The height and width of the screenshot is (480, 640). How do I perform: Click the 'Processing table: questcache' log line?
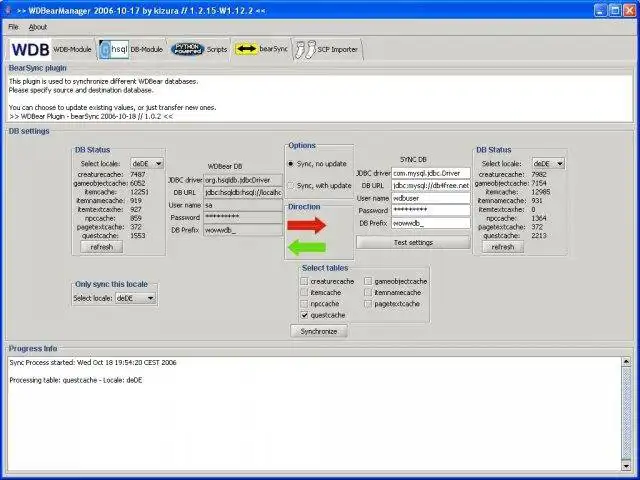[76, 380]
